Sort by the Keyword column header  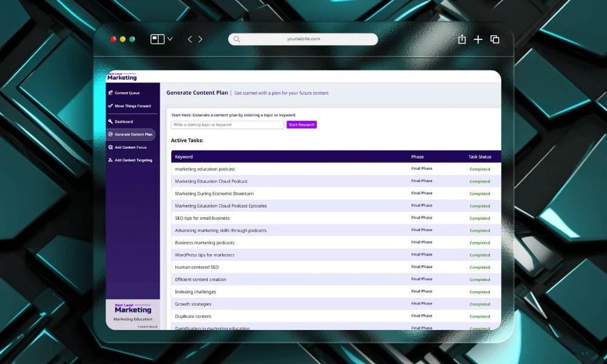(184, 157)
